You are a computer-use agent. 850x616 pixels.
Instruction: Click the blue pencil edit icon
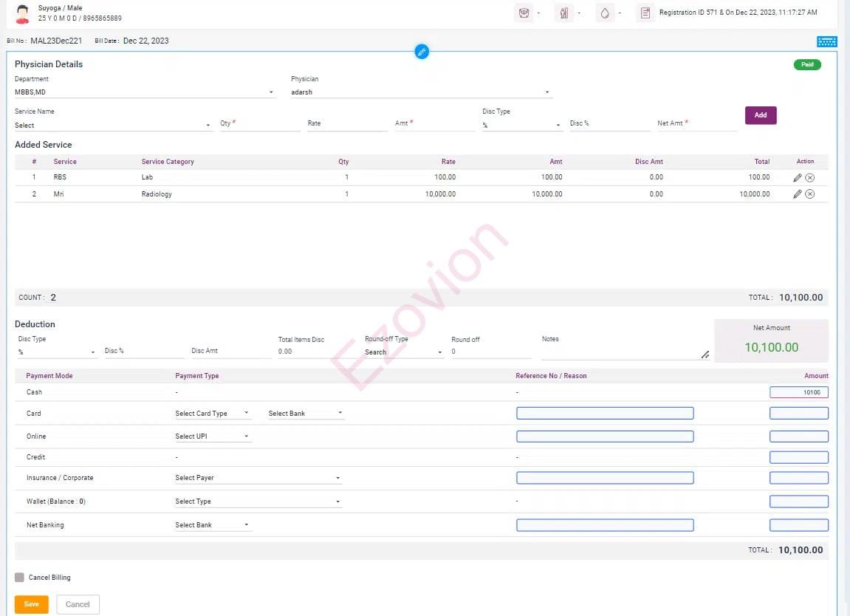click(x=422, y=52)
